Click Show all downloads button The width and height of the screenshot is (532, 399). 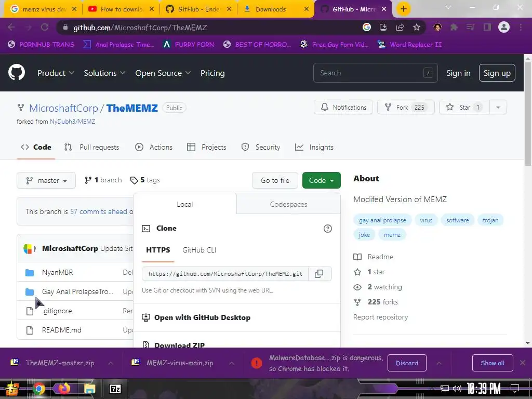point(493,363)
